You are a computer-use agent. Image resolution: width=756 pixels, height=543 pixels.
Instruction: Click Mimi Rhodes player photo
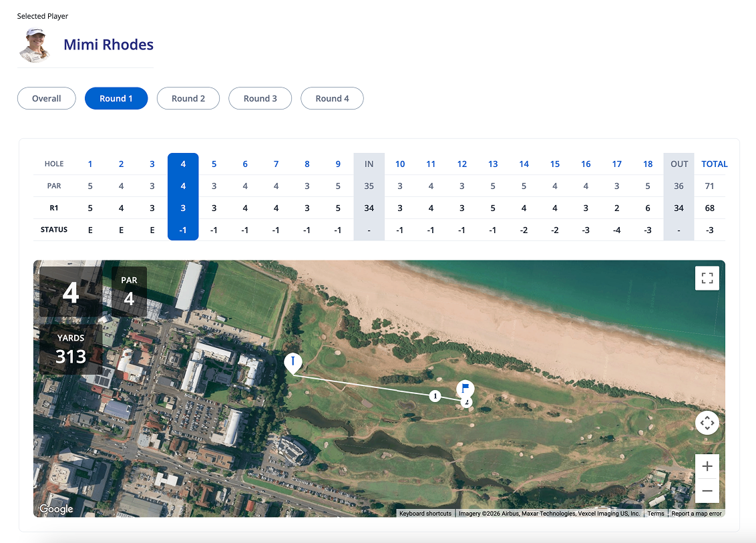click(x=35, y=45)
